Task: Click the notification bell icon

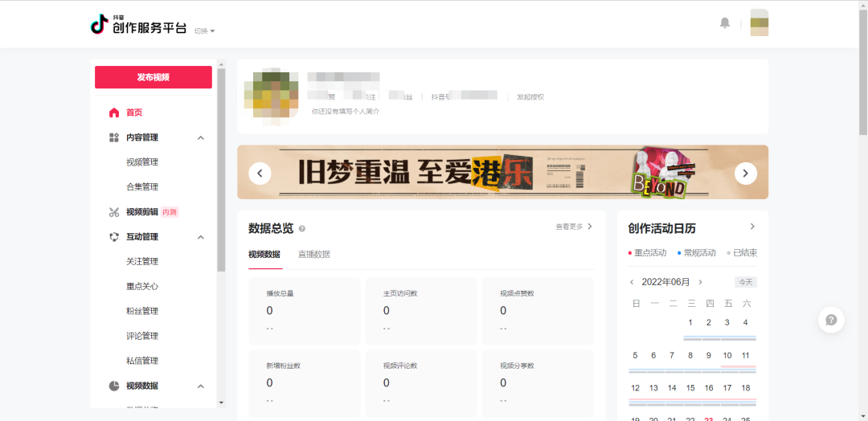Action: 724,23
